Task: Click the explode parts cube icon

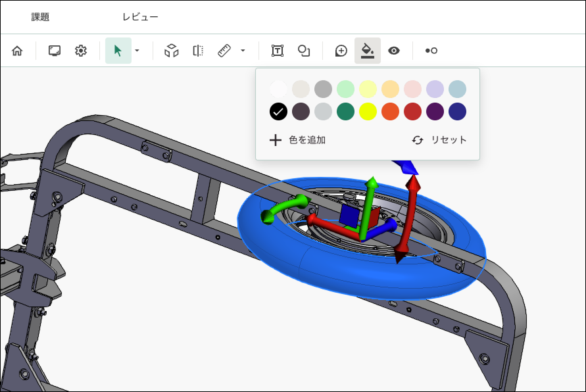Action: 171,51
